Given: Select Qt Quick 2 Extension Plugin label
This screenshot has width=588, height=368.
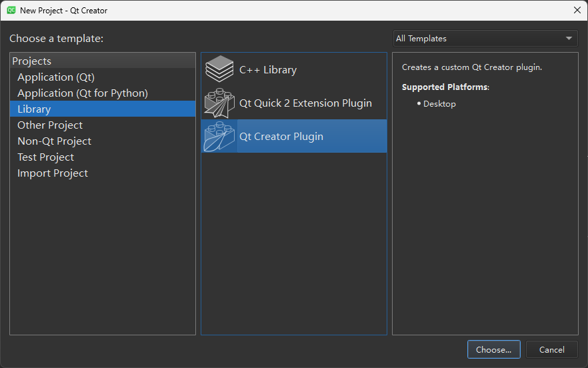Looking at the screenshot, I should pyautogui.click(x=305, y=103).
